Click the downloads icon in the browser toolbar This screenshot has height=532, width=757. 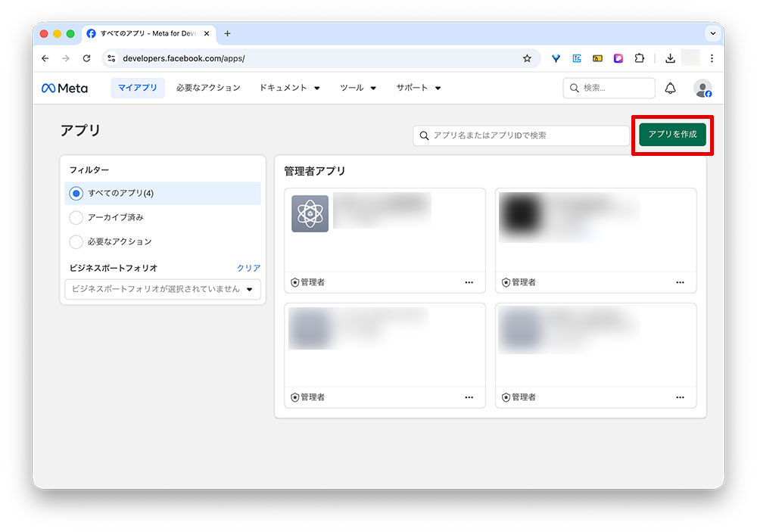[669, 58]
